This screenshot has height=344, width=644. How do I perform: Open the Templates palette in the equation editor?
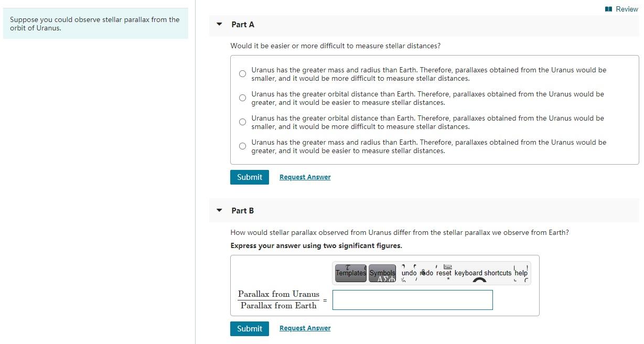tap(350, 273)
